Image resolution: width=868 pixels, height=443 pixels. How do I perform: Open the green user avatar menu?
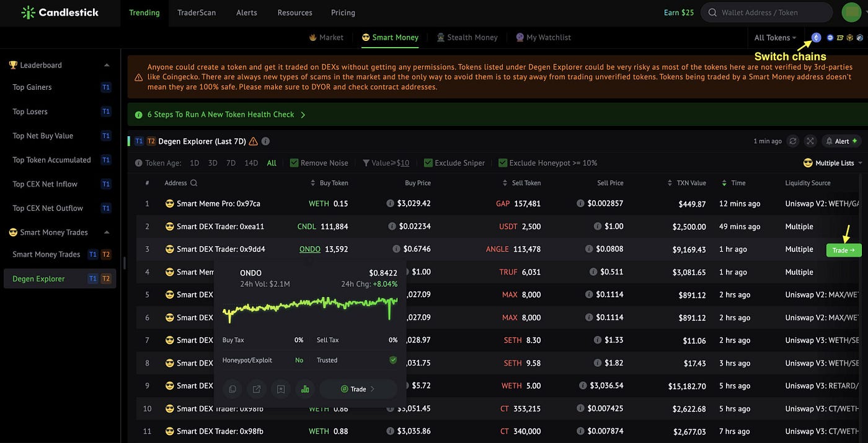[x=851, y=12]
